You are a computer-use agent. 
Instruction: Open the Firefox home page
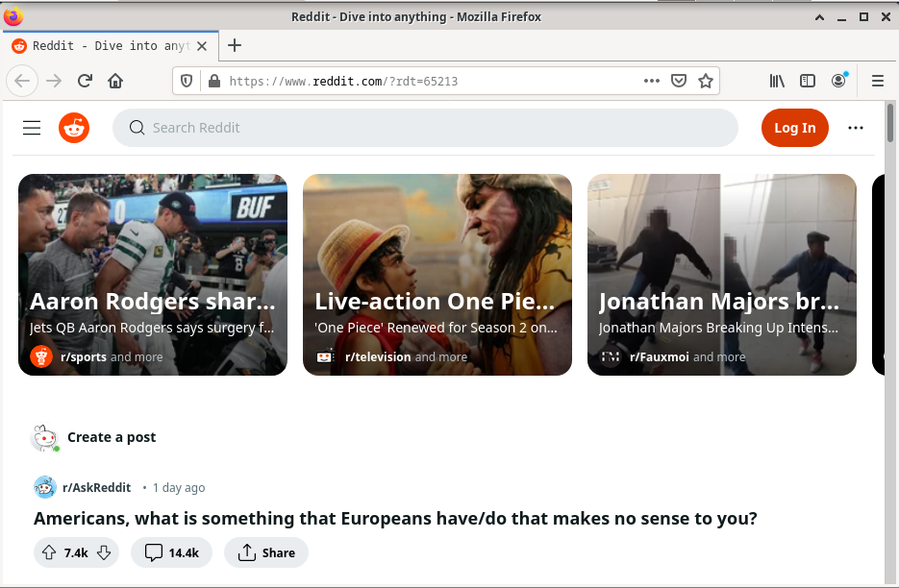(x=115, y=81)
